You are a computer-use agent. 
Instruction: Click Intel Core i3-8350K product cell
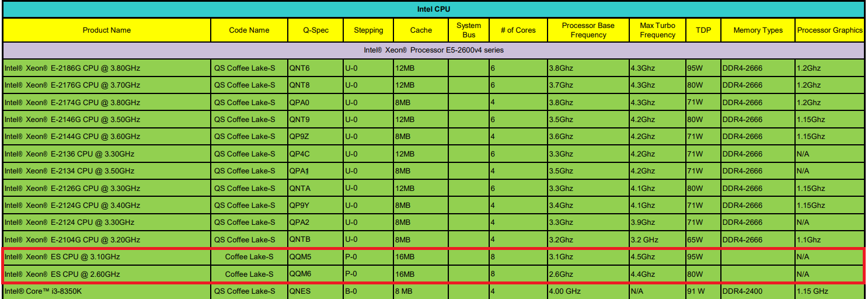[x=107, y=291]
